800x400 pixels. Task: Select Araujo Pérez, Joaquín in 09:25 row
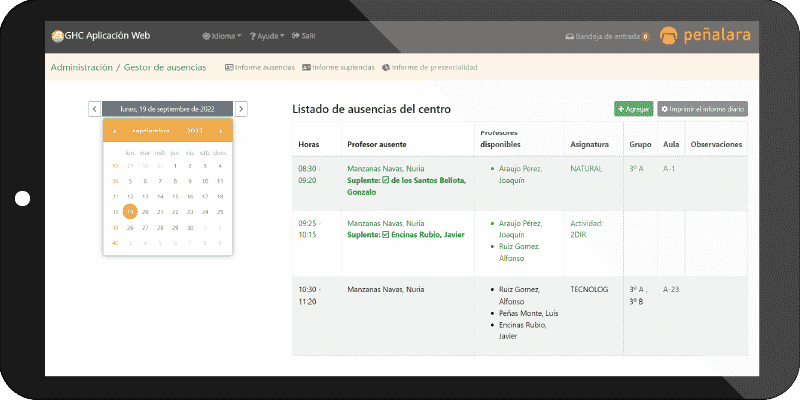point(520,229)
